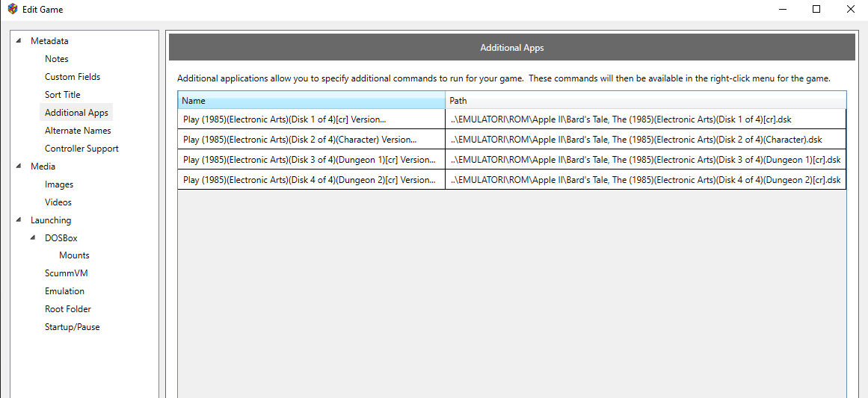Collapse the DOSBox tree node
The width and height of the screenshot is (868, 398).
pos(34,237)
